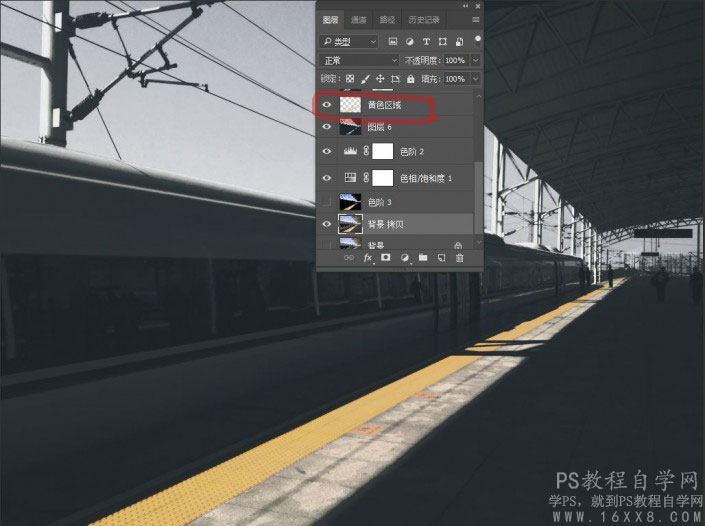Select the 色阶 3 layer thumbnail
The height and width of the screenshot is (526, 705).
[350, 202]
